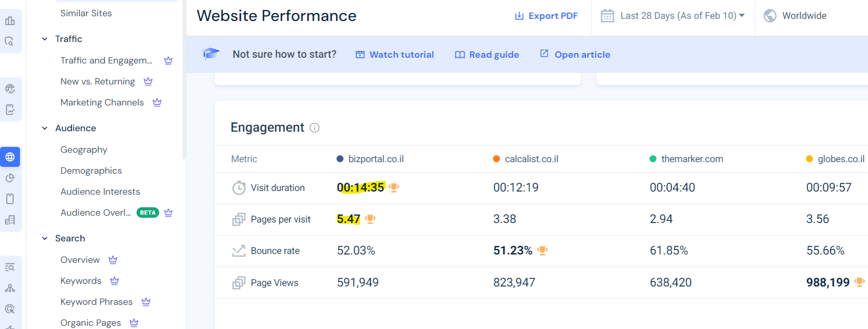This screenshot has height=329, width=868.
Task: Click the calendar icon in date selector
Action: coord(607,16)
